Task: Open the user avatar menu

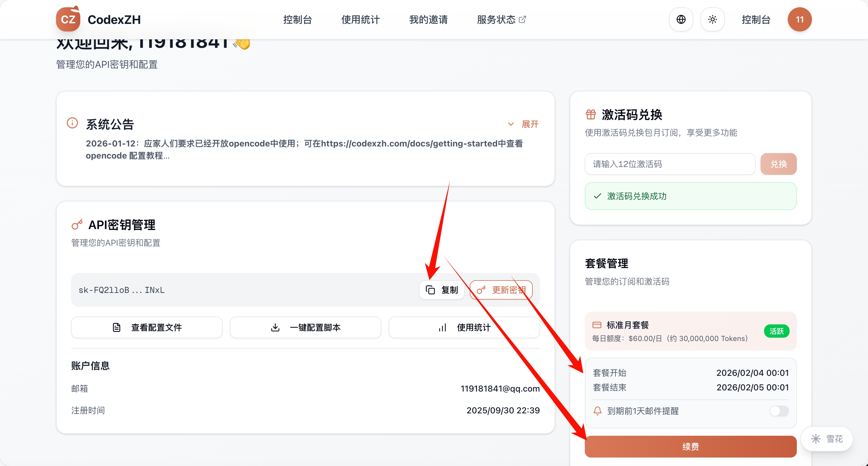Action: (799, 20)
